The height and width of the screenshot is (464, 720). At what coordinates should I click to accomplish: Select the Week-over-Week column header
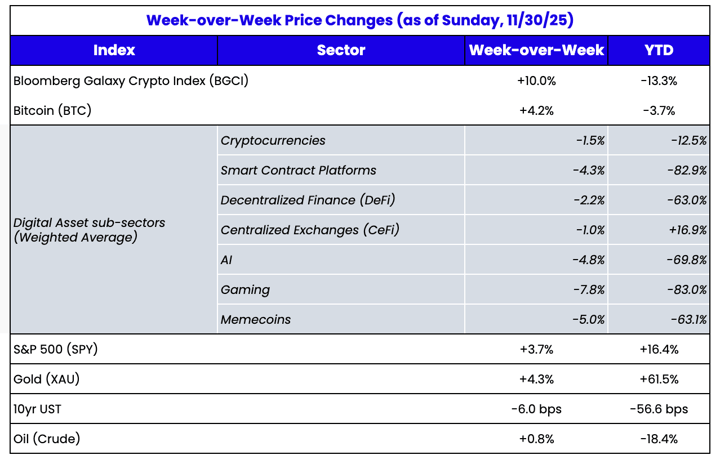point(536,50)
